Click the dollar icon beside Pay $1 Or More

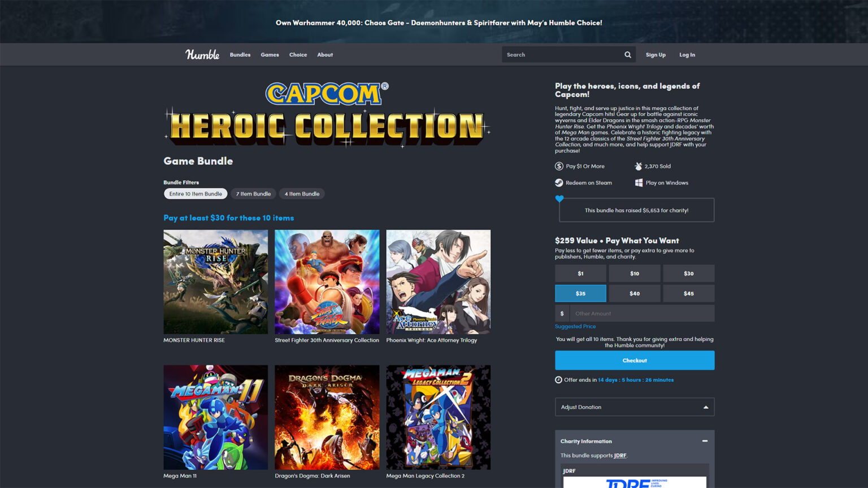click(x=559, y=166)
